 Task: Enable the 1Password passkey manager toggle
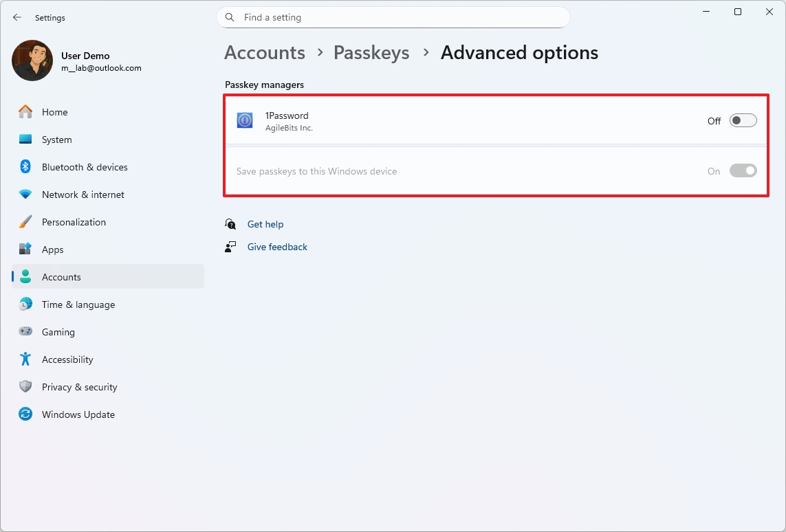pyautogui.click(x=742, y=120)
